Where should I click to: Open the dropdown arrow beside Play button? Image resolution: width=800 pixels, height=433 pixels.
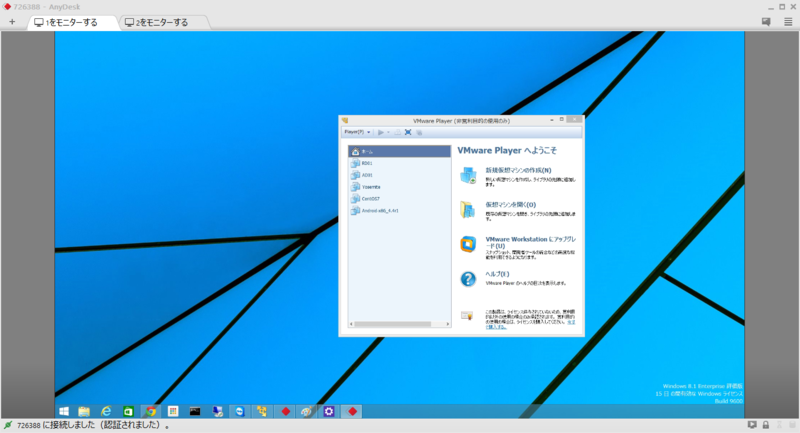[x=388, y=132]
